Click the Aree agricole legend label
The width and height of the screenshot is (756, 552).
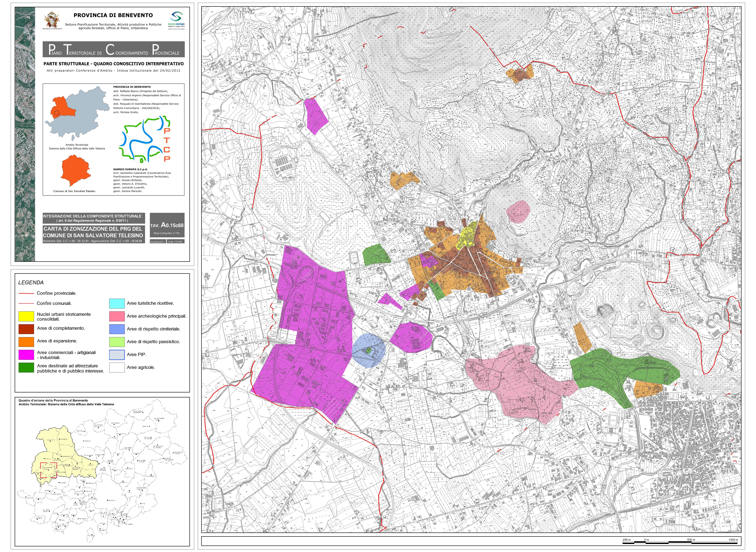click(141, 367)
